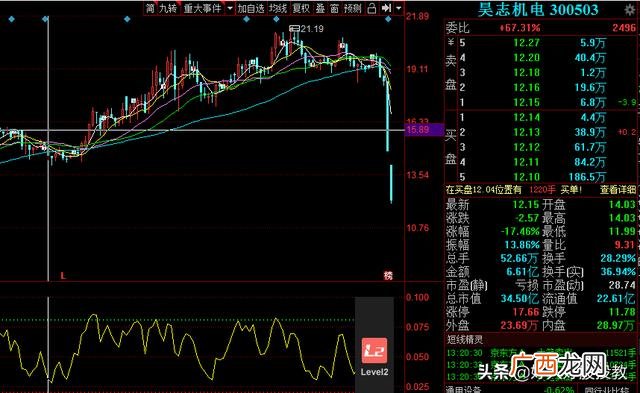The image size is (640, 393).
Task: Click the purple 15.89 crosshair price label
Action: coord(424,130)
